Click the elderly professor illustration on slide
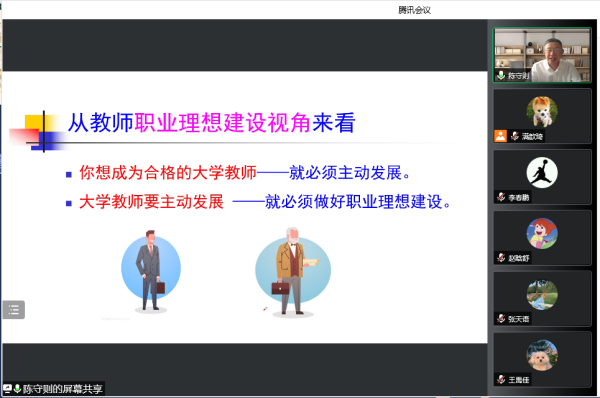The width and height of the screenshot is (600, 398). (x=293, y=272)
